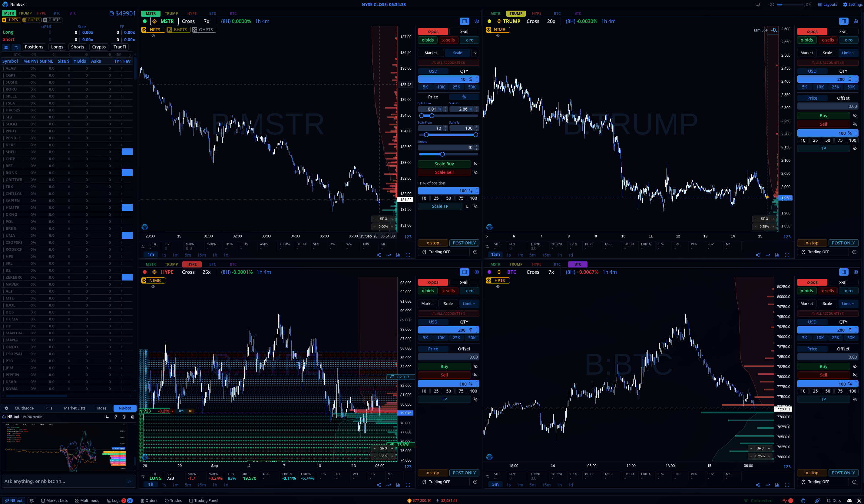
Task: Open settings gear next to MultiMode tab
Action: point(6,408)
